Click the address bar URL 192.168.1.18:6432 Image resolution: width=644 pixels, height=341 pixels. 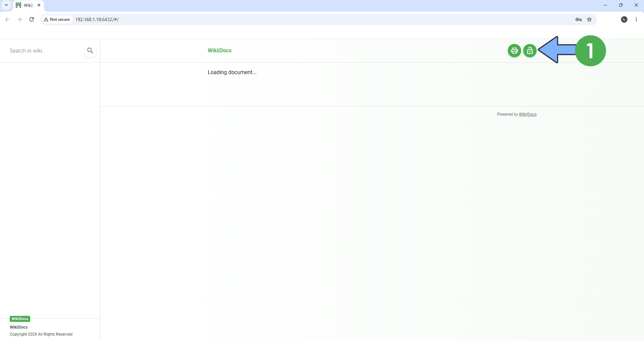(x=97, y=19)
